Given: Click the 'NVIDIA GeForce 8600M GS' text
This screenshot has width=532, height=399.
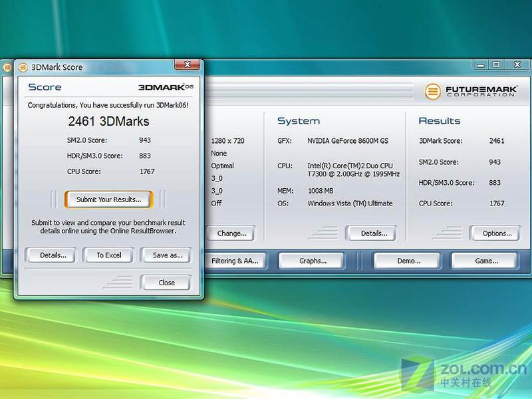Looking at the screenshot, I should pyautogui.click(x=348, y=141).
